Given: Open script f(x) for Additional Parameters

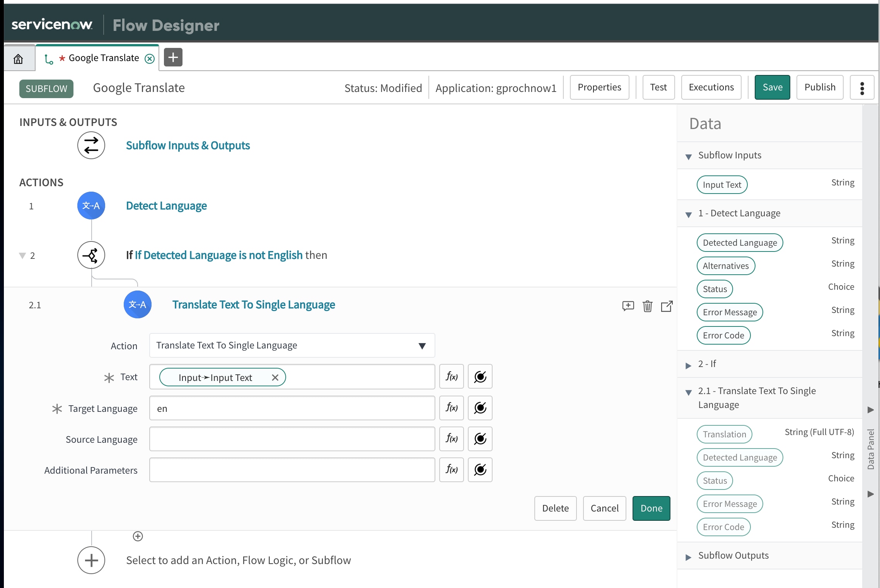Looking at the screenshot, I should point(451,469).
